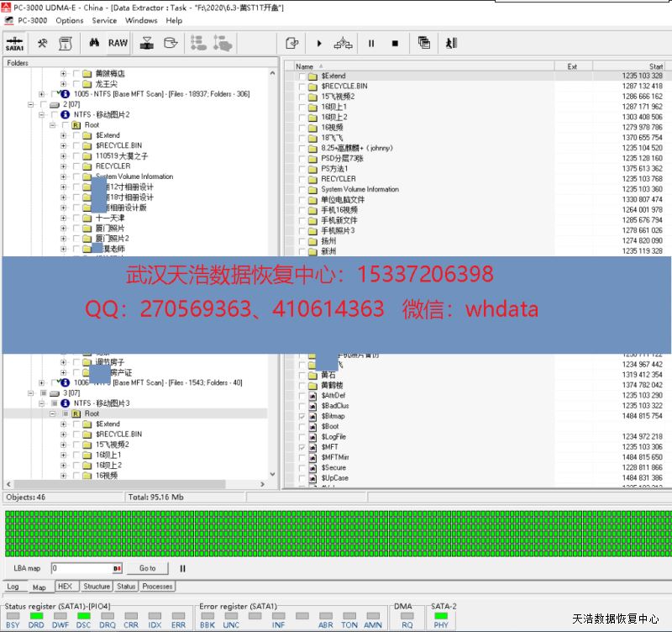Switch to the HEX tab
The height and width of the screenshot is (632, 672).
64,587
